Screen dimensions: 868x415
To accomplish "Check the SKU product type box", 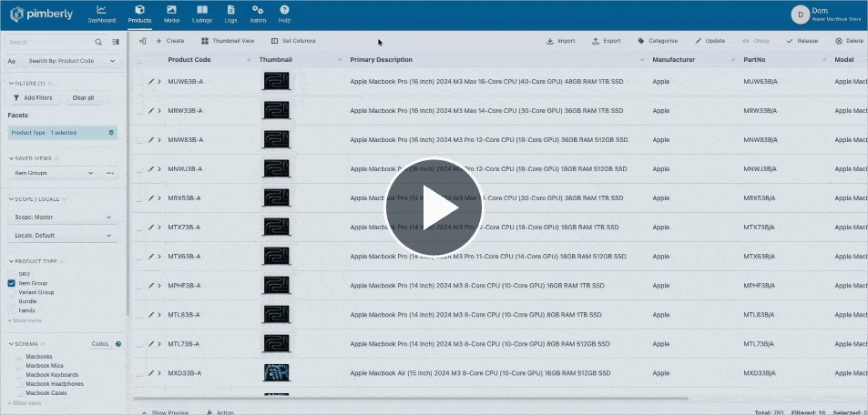I will [11, 274].
